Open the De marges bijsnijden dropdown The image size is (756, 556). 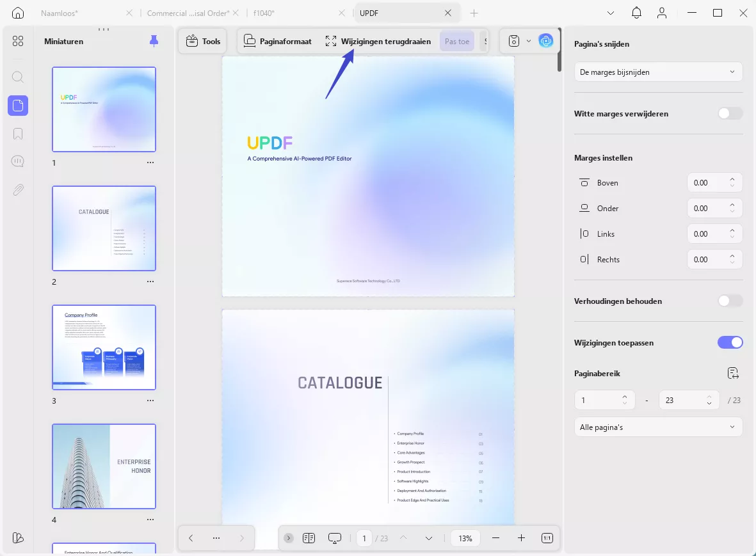(658, 72)
